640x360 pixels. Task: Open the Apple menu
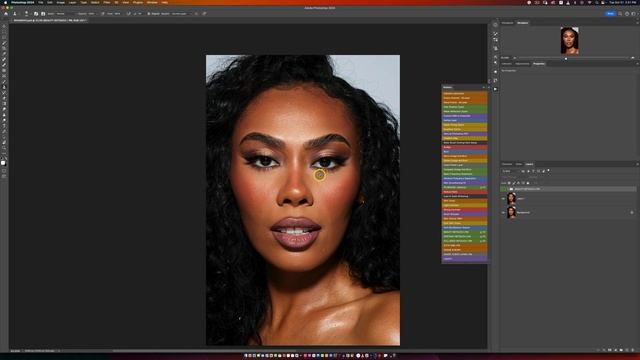click(6, 2)
